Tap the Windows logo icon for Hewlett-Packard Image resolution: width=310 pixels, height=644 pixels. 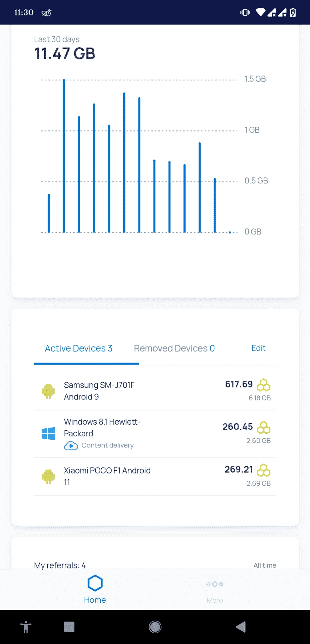click(x=48, y=434)
